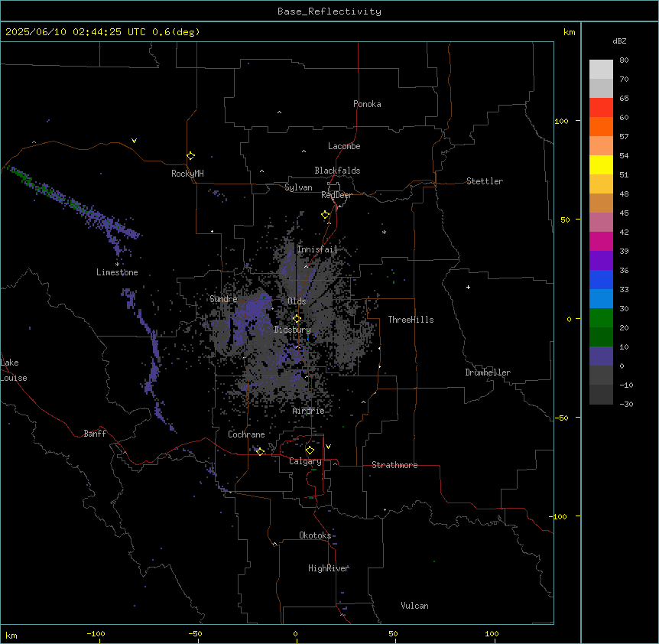659x644 pixels.
Task: Select the Limestone label
Action: 117,272
